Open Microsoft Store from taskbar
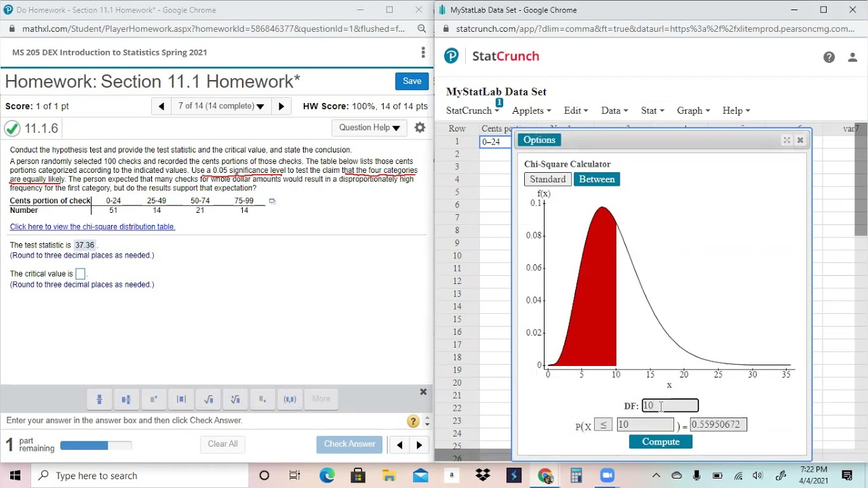Image resolution: width=868 pixels, height=488 pixels. [358, 475]
